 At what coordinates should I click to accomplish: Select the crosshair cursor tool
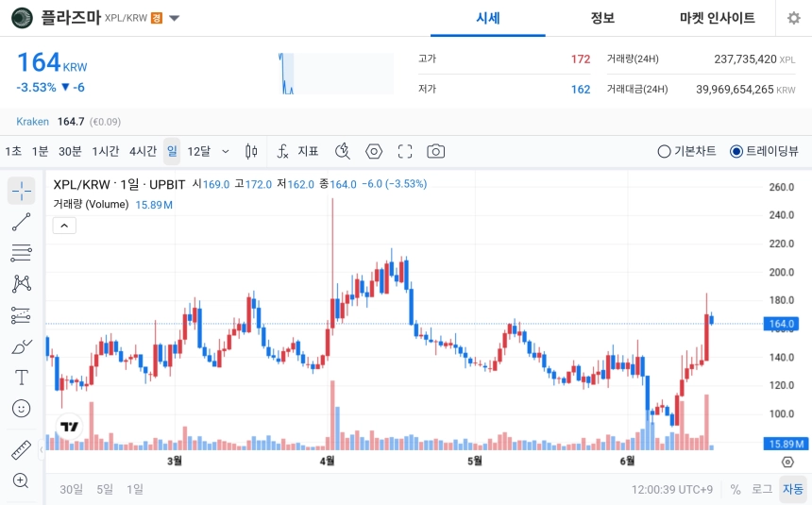(x=21, y=191)
